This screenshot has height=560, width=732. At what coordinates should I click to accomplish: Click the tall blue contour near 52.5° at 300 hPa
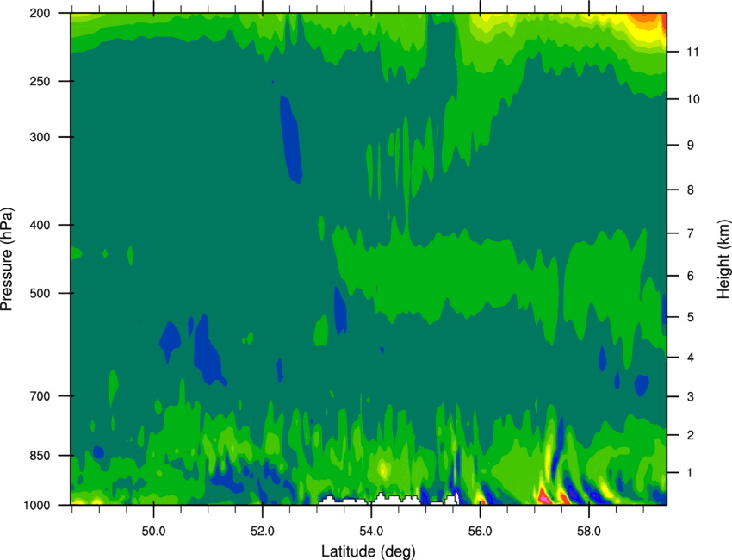tap(290, 140)
